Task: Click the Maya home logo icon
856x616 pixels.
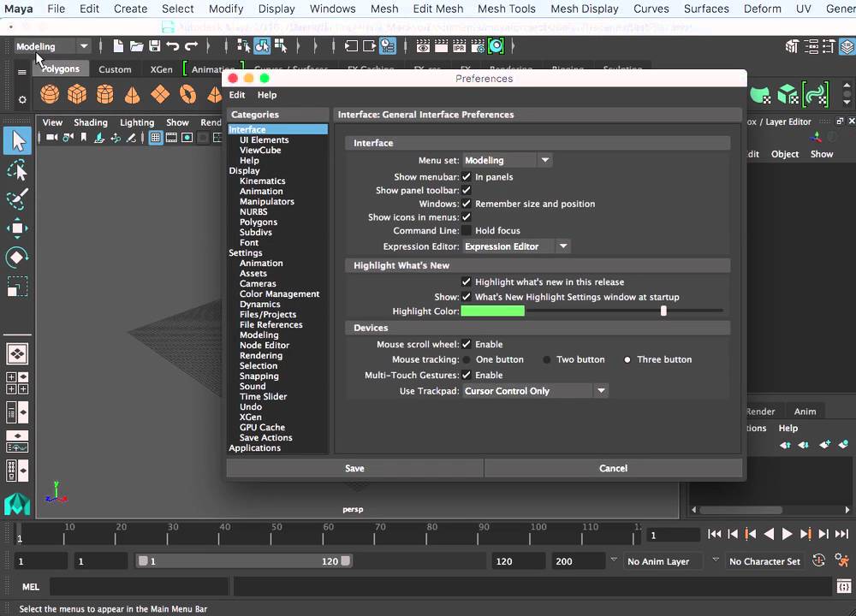Action: click(x=17, y=504)
